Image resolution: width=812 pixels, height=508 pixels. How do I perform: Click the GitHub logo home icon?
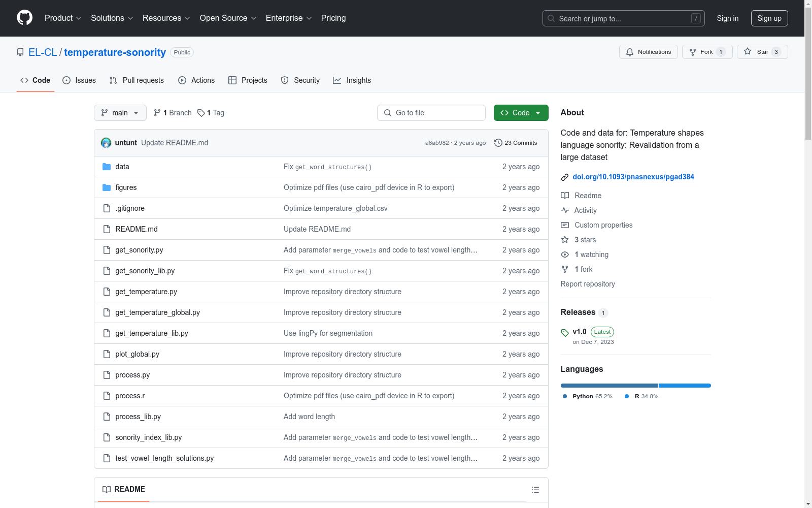pos(24,18)
